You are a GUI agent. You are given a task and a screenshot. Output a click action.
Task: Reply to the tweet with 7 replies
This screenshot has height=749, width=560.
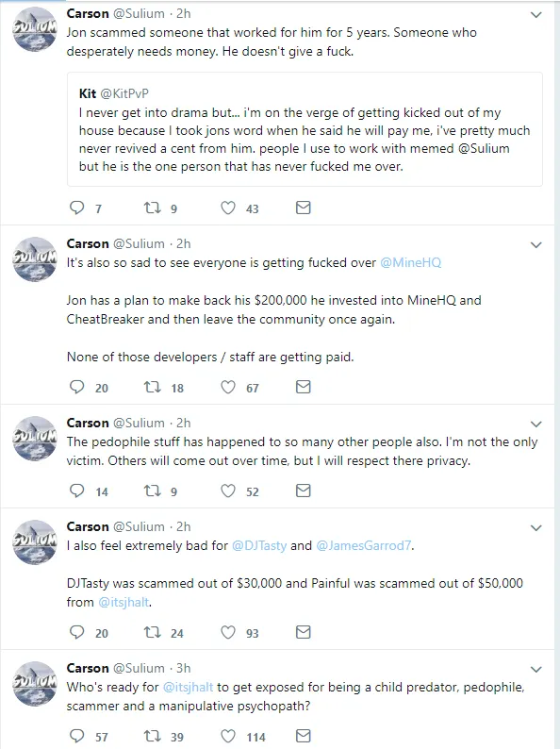77,208
